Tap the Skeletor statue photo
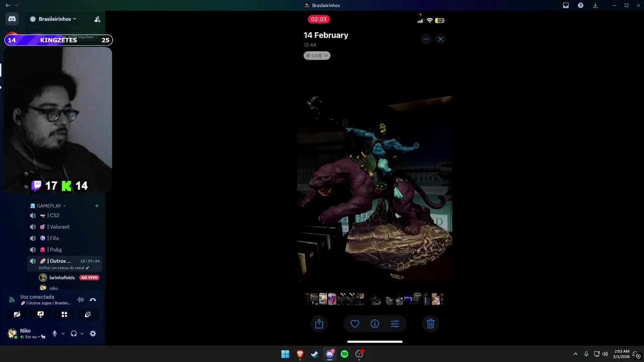The image size is (644, 362). point(375,189)
